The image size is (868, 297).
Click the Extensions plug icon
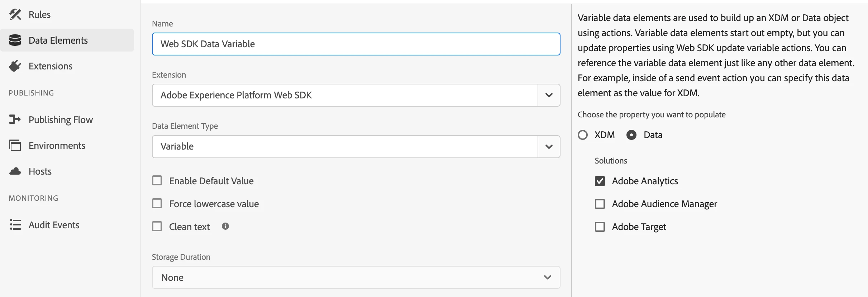[x=15, y=66]
